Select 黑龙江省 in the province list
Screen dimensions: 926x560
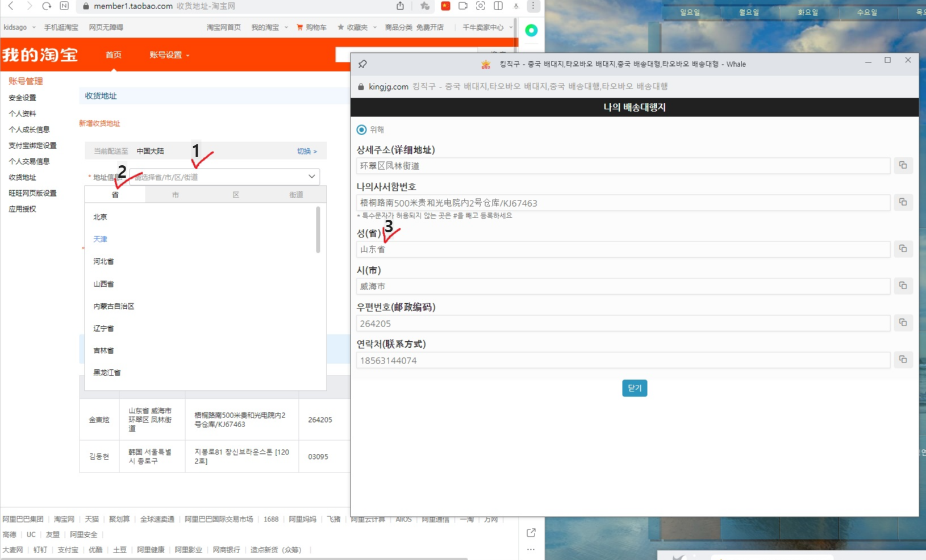pyautogui.click(x=107, y=373)
